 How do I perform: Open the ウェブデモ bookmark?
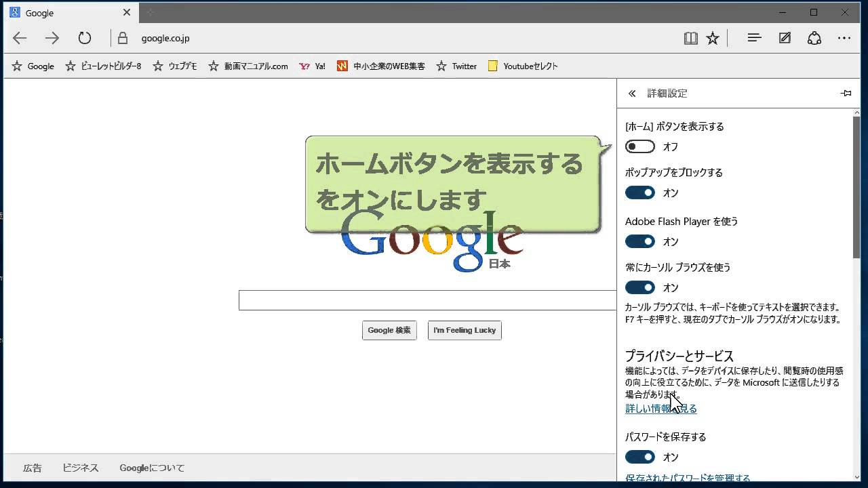pos(175,66)
